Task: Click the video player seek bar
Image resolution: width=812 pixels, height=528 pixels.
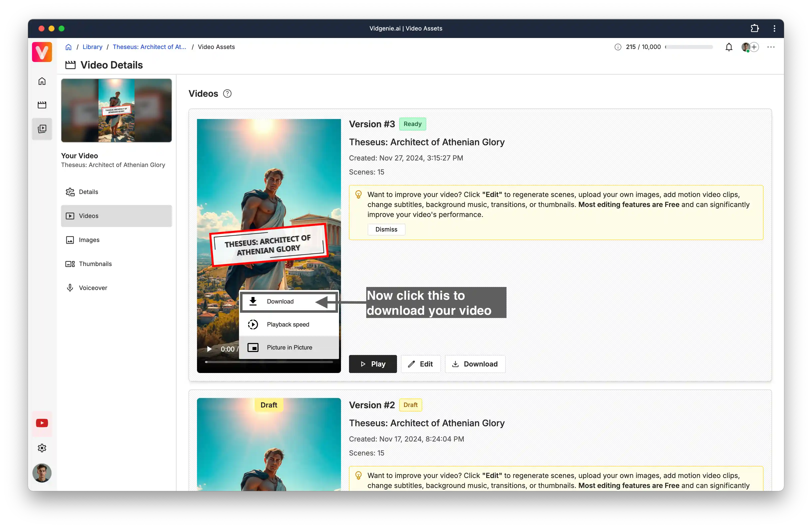Action: pos(268,361)
